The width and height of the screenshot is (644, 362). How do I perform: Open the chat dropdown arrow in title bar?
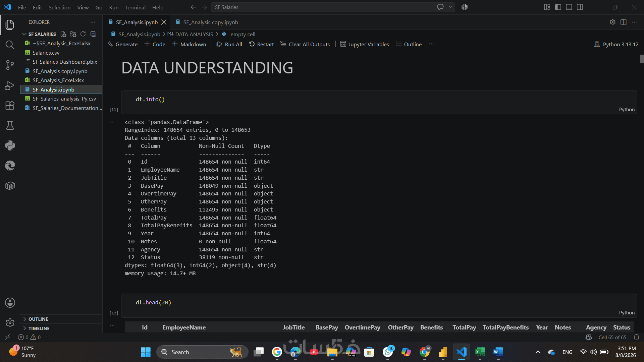point(450,7)
